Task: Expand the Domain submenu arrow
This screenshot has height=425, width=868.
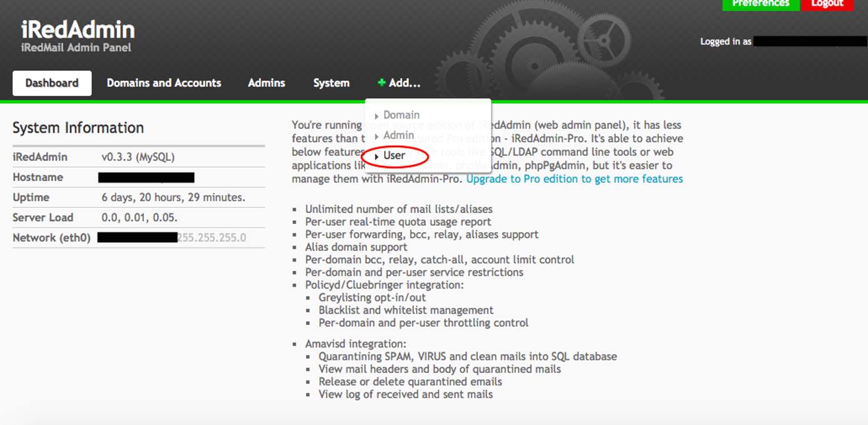Action: 376,115
